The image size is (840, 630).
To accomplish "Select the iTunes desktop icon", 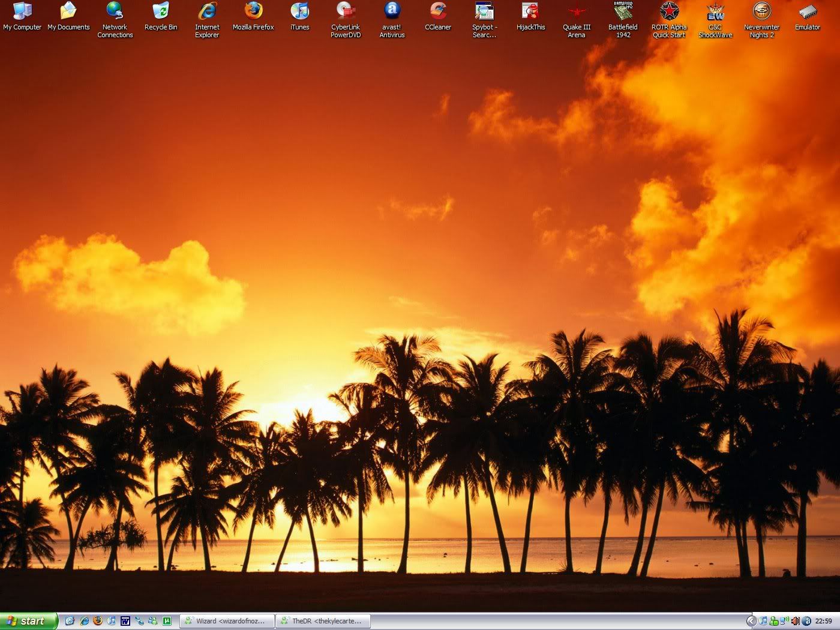I will 299,17.
